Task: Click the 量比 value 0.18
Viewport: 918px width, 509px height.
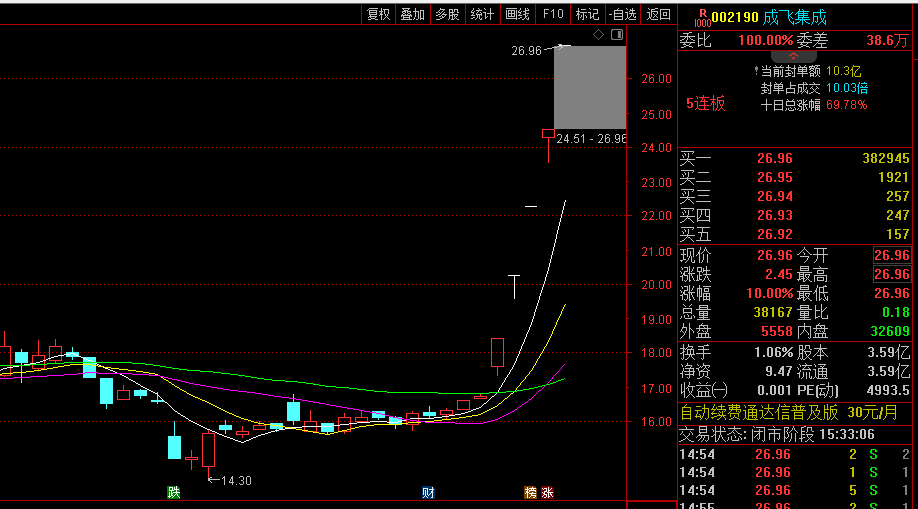Action: point(896,312)
